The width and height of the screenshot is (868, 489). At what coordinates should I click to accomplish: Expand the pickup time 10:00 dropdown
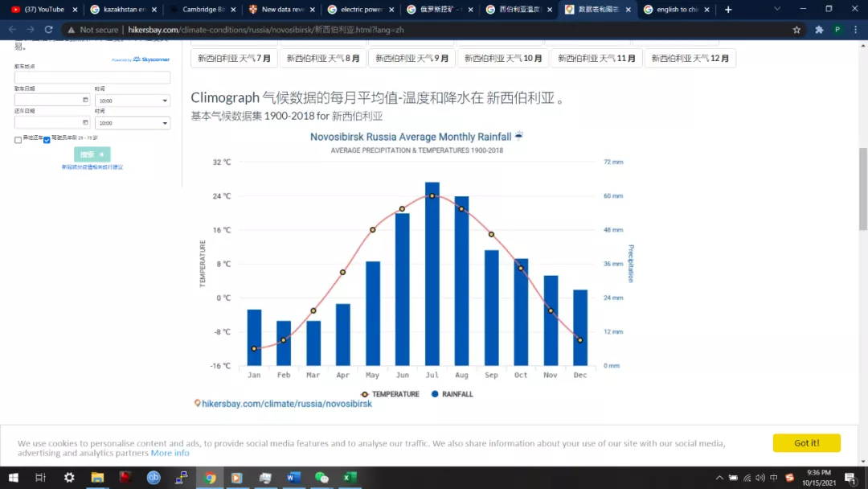click(x=133, y=101)
